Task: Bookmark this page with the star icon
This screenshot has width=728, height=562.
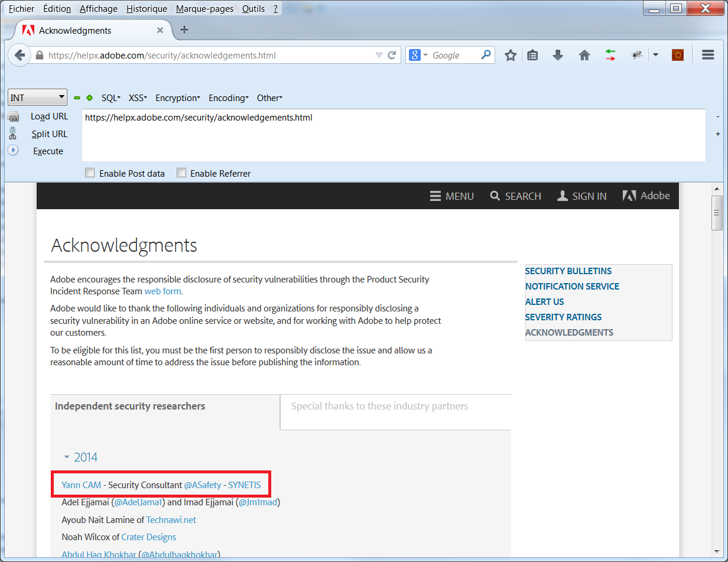Action: tap(511, 55)
